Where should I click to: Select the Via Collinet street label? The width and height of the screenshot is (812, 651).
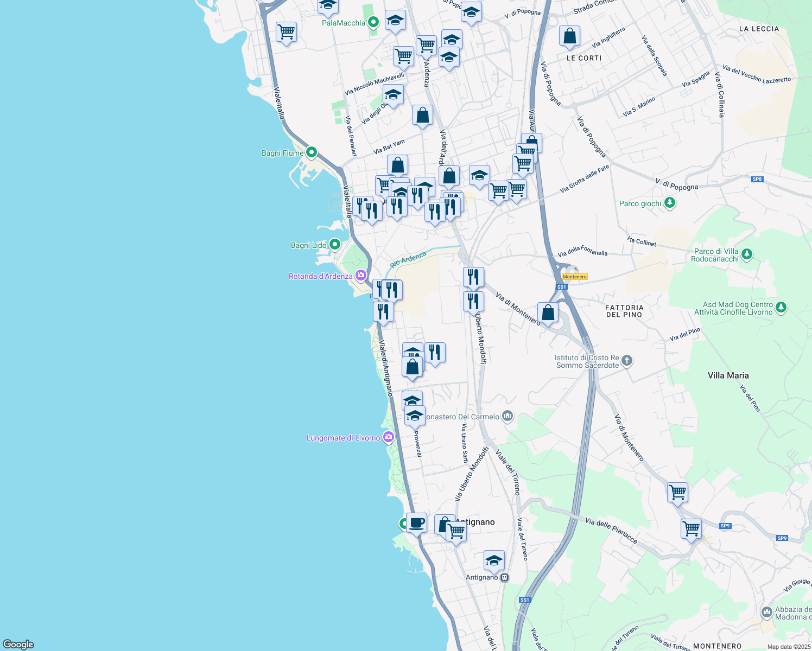pos(642,241)
